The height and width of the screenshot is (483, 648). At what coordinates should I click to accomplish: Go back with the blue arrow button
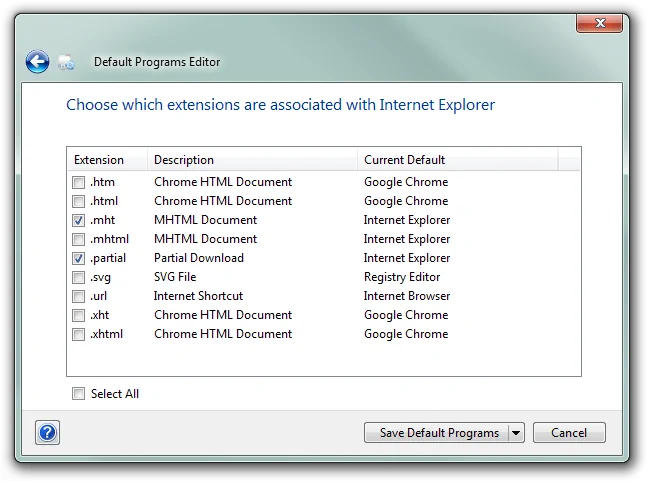[x=37, y=62]
